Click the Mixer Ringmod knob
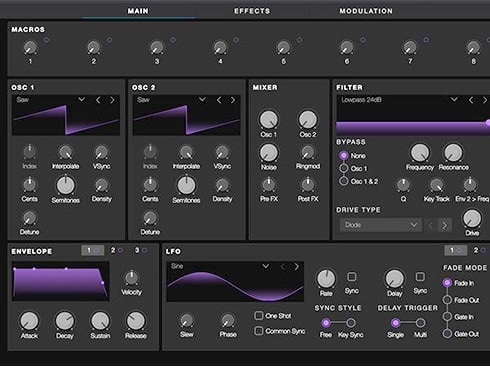 click(x=308, y=152)
